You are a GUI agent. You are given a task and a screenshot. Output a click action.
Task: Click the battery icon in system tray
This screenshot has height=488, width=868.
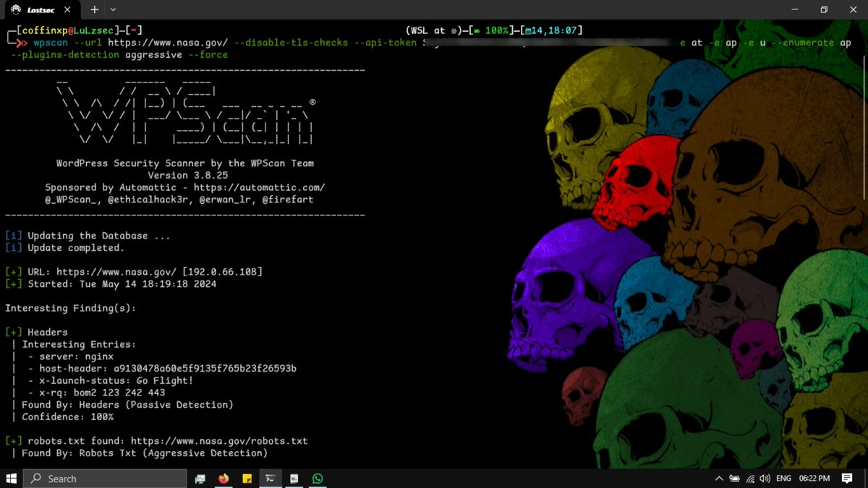click(x=734, y=479)
